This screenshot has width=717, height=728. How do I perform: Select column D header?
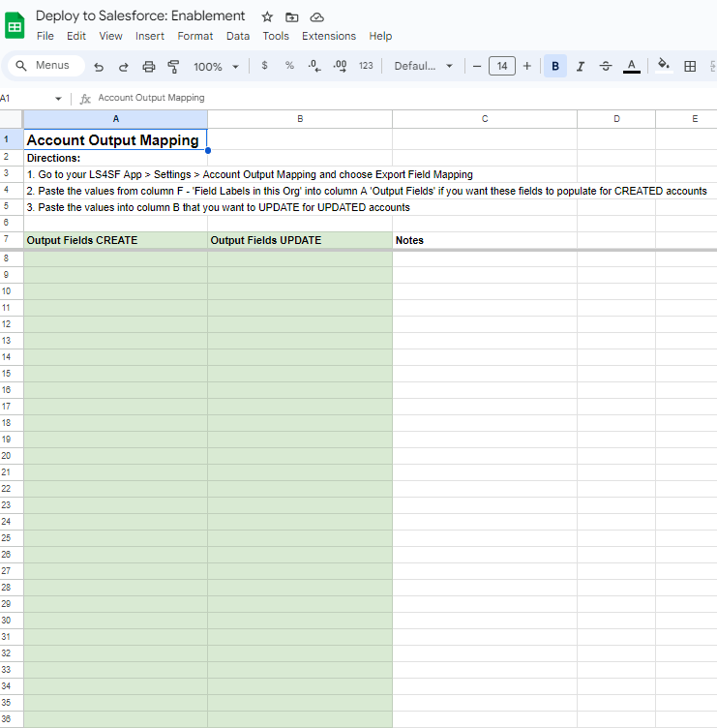tap(616, 119)
